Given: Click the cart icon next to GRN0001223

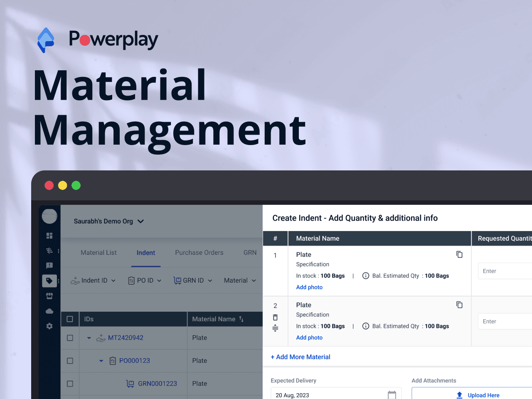Looking at the screenshot, I should coord(130,384).
